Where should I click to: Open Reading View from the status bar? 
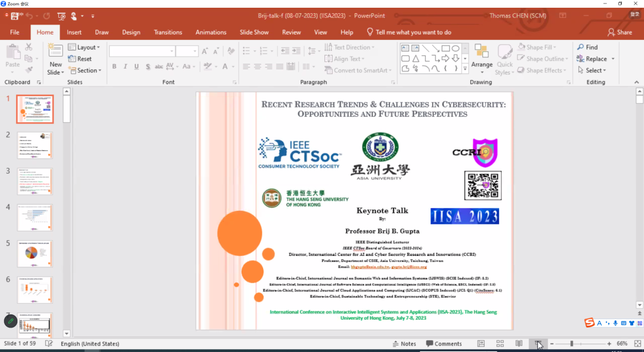[x=519, y=344]
